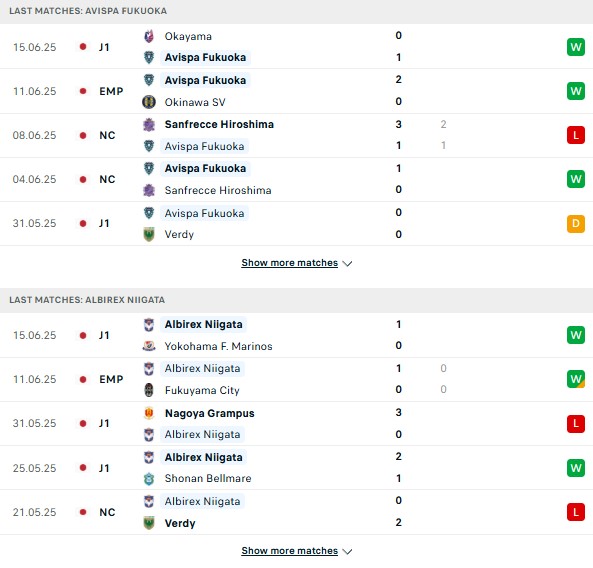
Task: Open the Avispa Fukuoka vs Okinawa SV match
Action: (x=296, y=91)
